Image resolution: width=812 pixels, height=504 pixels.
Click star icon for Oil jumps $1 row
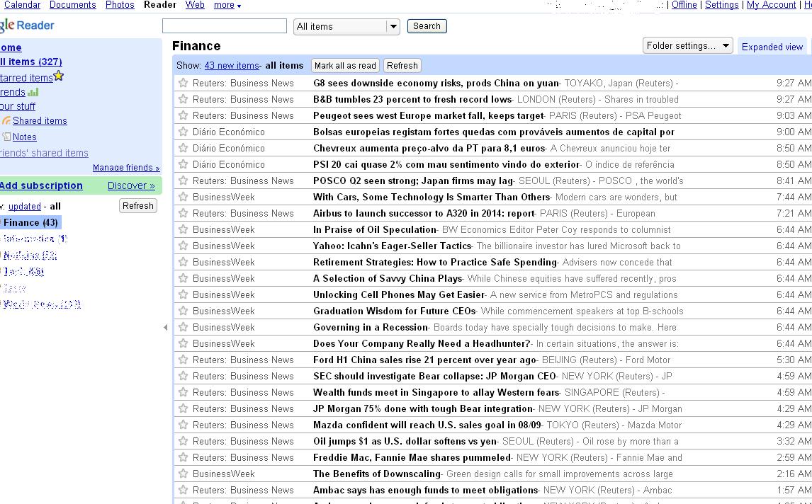[x=183, y=442]
